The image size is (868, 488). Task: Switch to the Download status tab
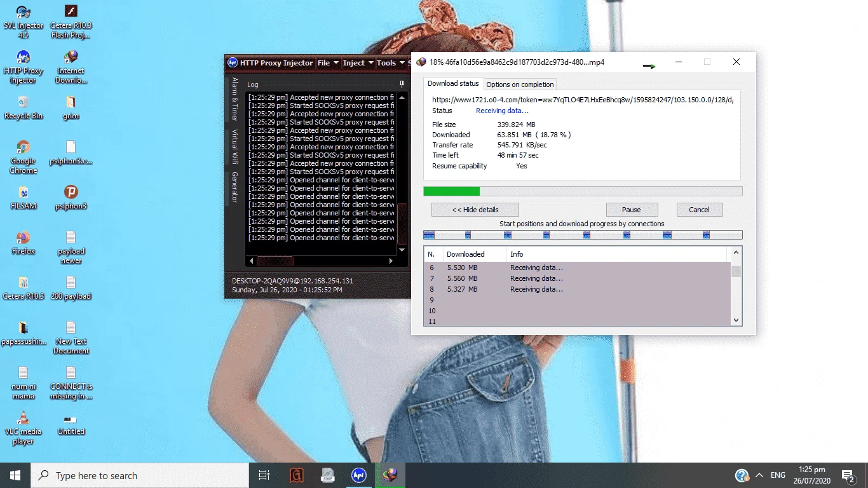(x=453, y=83)
